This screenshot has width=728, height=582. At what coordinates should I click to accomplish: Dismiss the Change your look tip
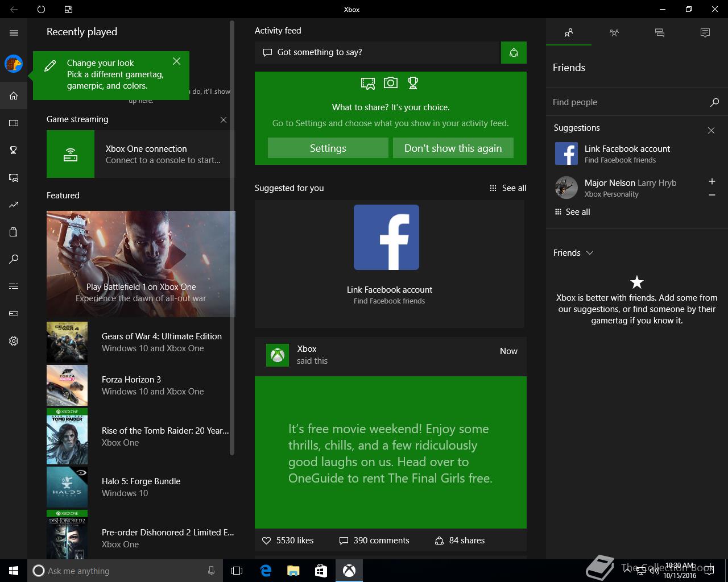pyautogui.click(x=176, y=61)
